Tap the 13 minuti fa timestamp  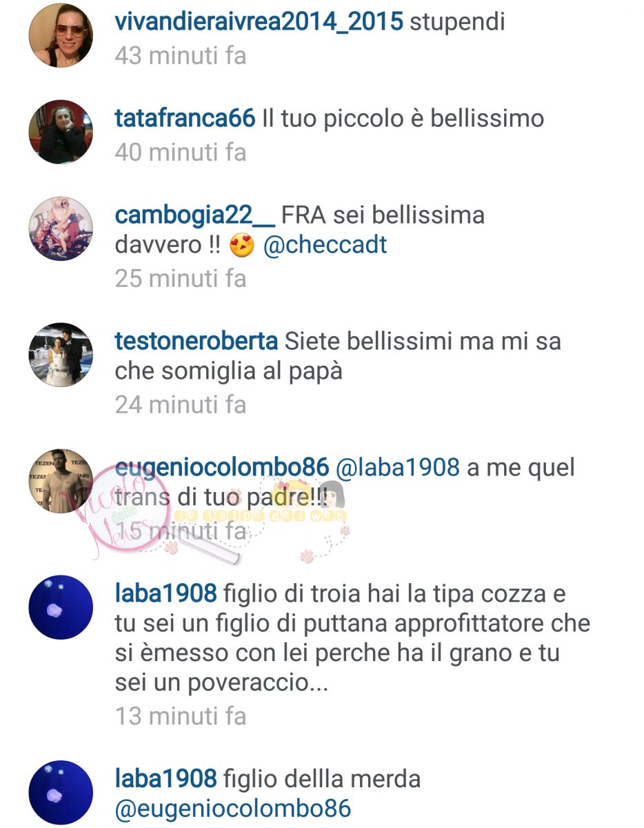181,716
